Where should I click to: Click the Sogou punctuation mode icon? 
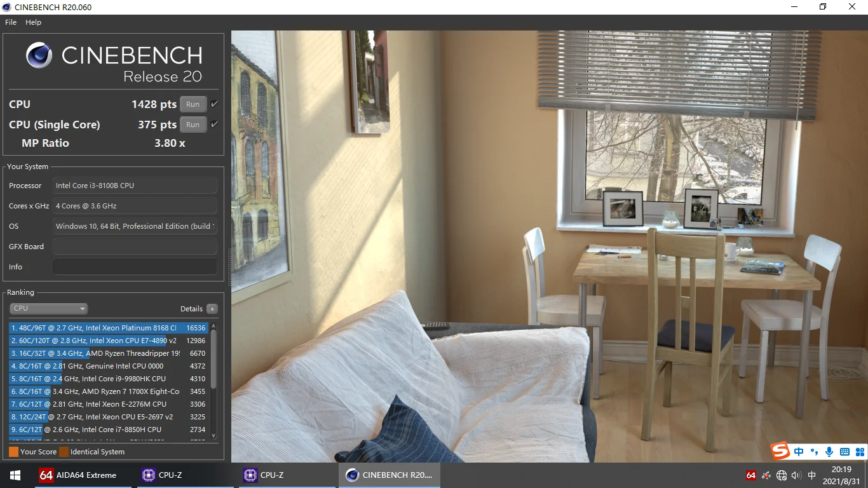(814, 452)
